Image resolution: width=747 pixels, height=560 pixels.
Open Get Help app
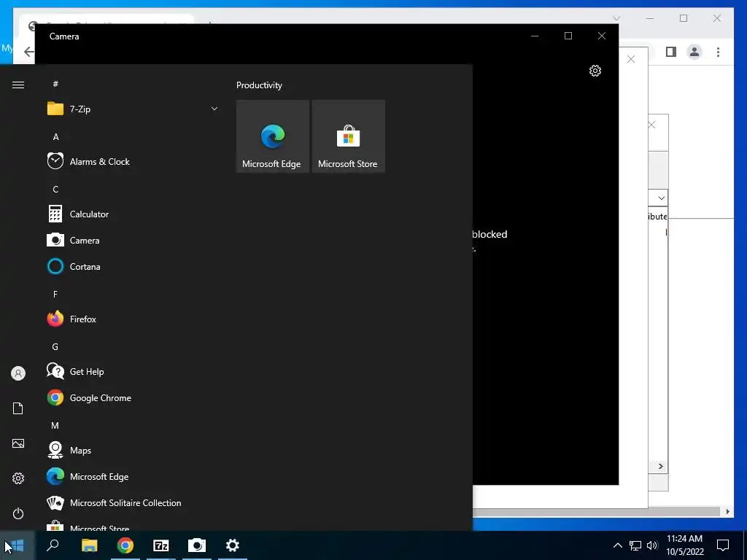point(133,371)
